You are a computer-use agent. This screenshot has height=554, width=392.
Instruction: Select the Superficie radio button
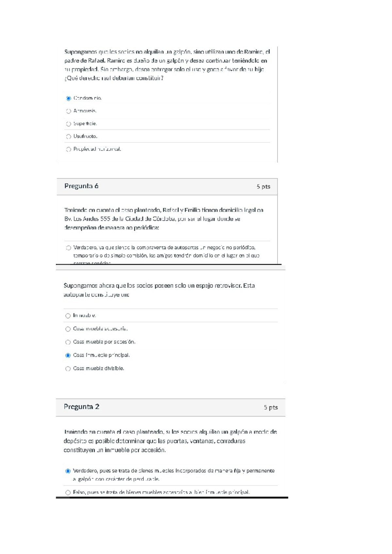pos(69,124)
